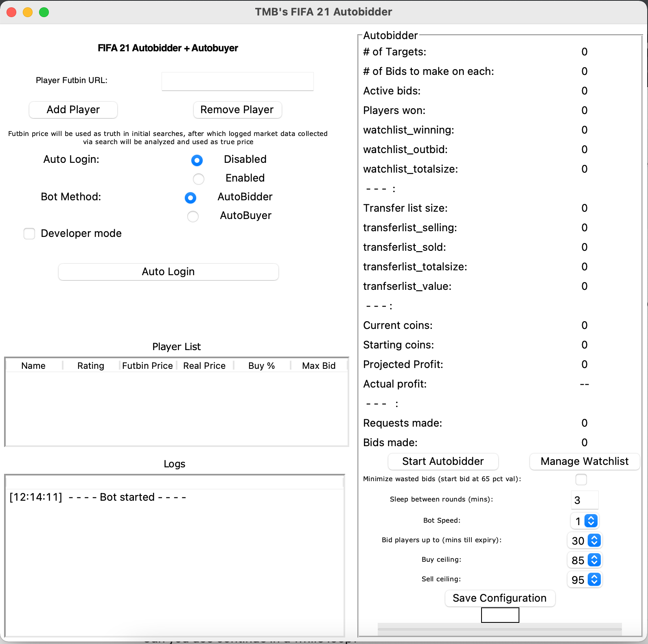The width and height of the screenshot is (648, 644).
Task: Click the Sleep between rounds input field
Action: click(x=585, y=500)
